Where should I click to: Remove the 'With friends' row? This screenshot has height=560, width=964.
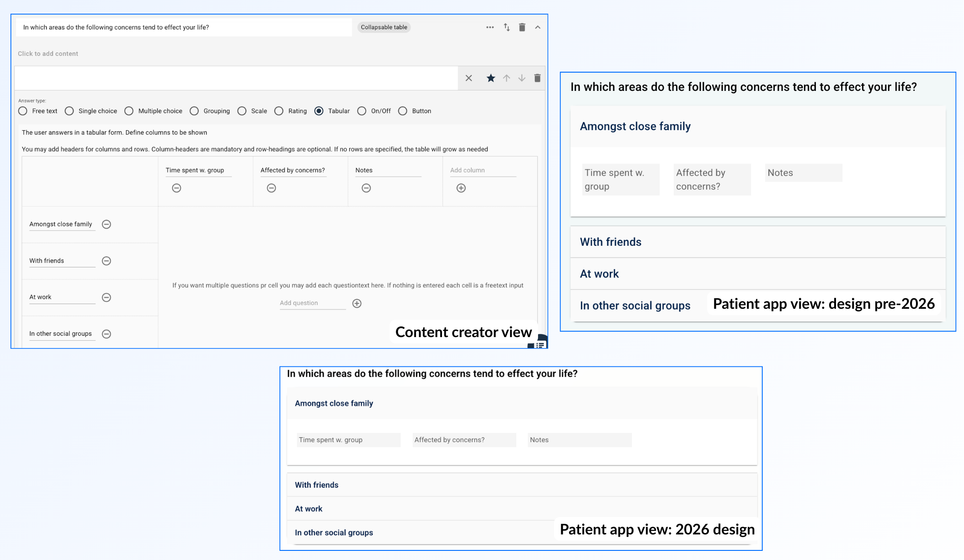pyautogui.click(x=107, y=261)
